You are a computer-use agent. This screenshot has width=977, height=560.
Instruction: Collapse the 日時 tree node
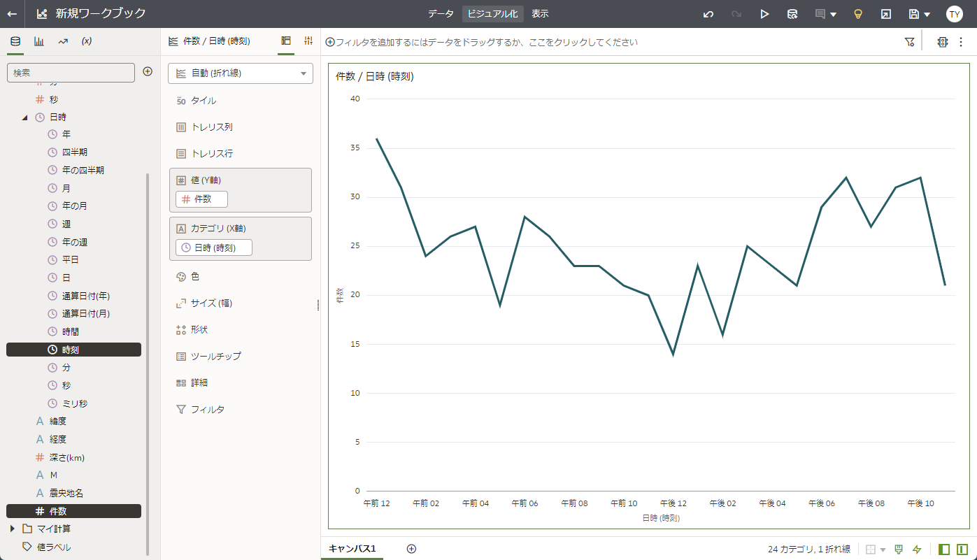[x=24, y=117]
